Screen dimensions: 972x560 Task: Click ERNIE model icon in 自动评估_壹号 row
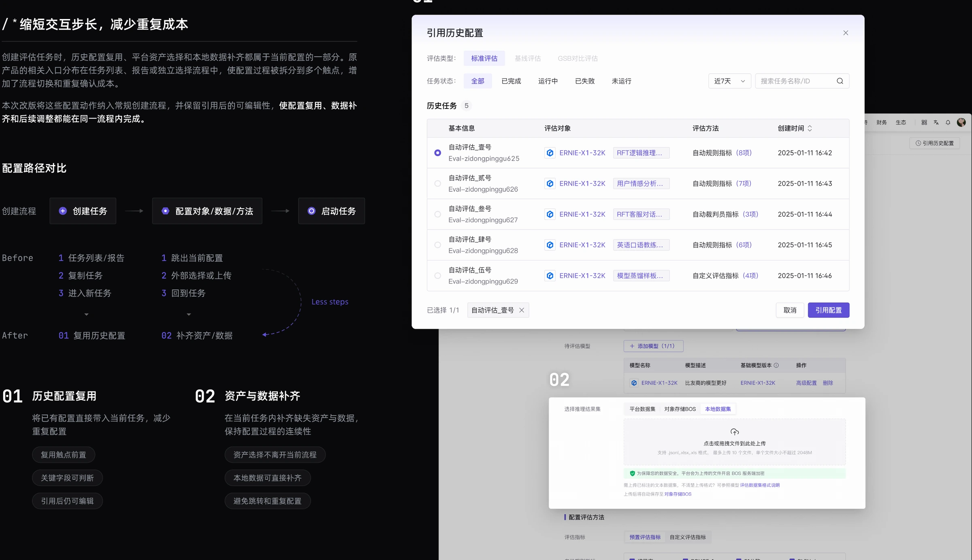[x=550, y=153]
